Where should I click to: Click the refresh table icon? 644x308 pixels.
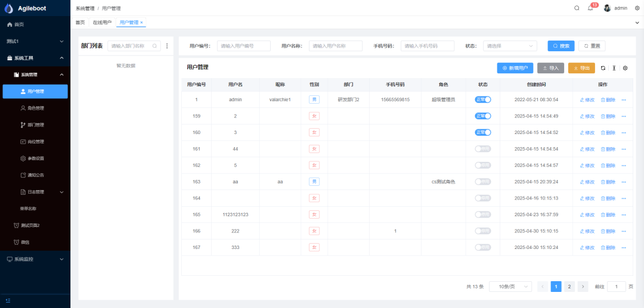(603, 69)
